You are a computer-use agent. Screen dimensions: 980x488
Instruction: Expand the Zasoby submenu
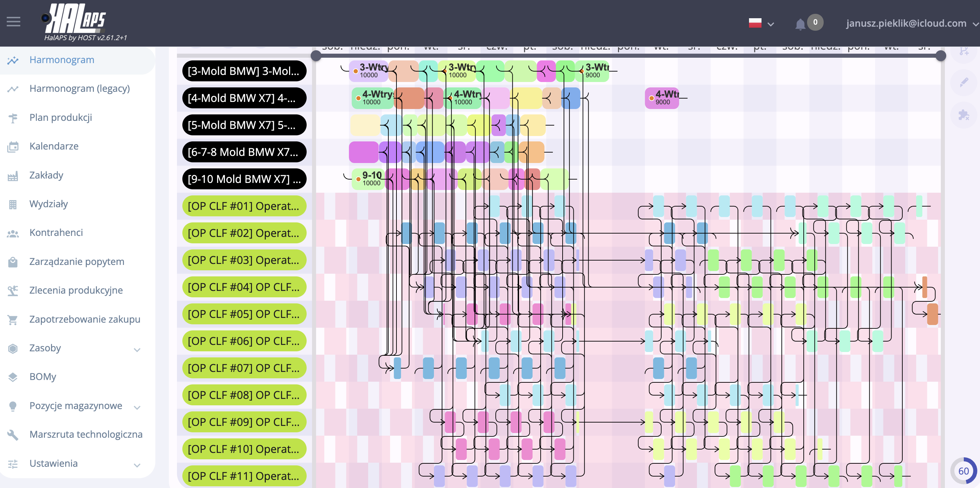click(137, 349)
